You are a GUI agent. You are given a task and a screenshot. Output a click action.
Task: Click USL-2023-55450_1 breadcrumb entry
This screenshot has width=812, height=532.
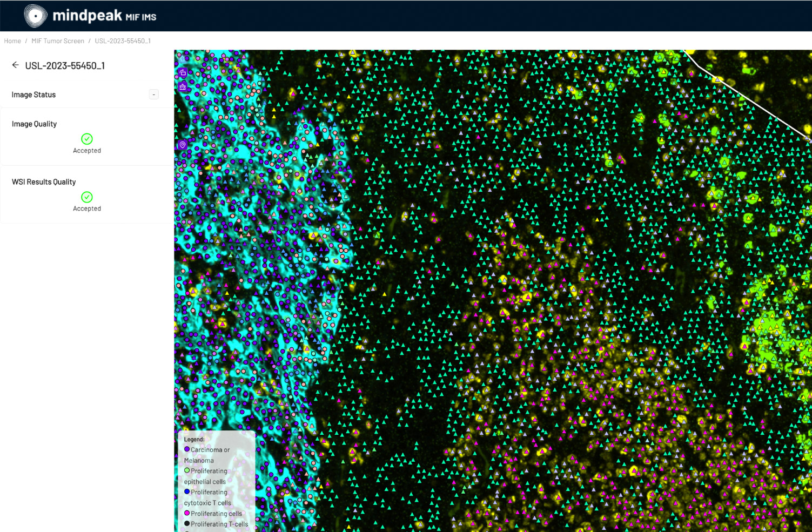pyautogui.click(x=123, y=41)
